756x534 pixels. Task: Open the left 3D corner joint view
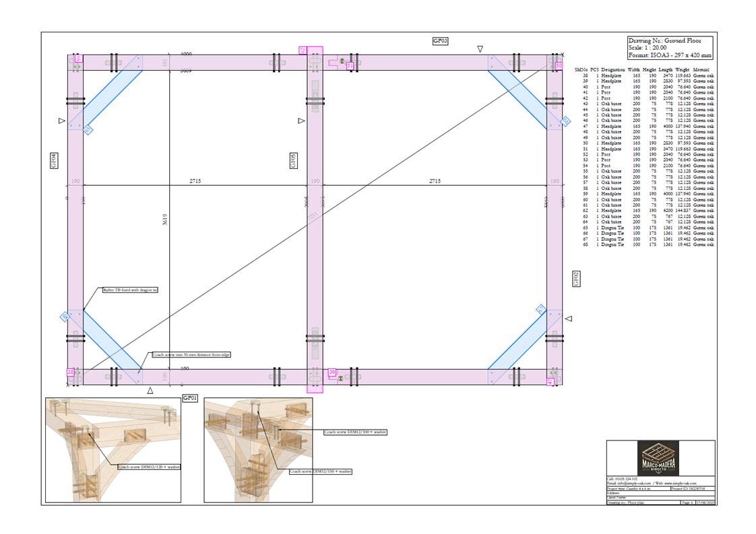pyautogui.click(x=113, y=450)
